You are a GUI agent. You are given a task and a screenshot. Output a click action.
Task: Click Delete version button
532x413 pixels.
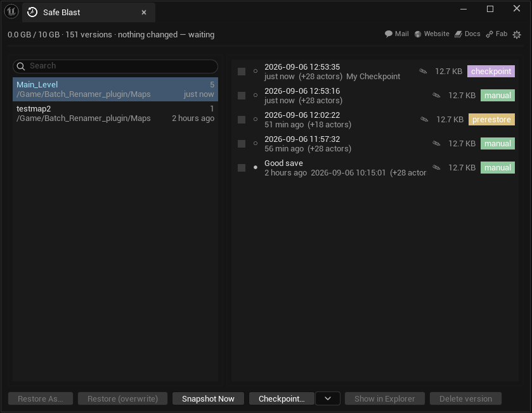pos(465,399)
